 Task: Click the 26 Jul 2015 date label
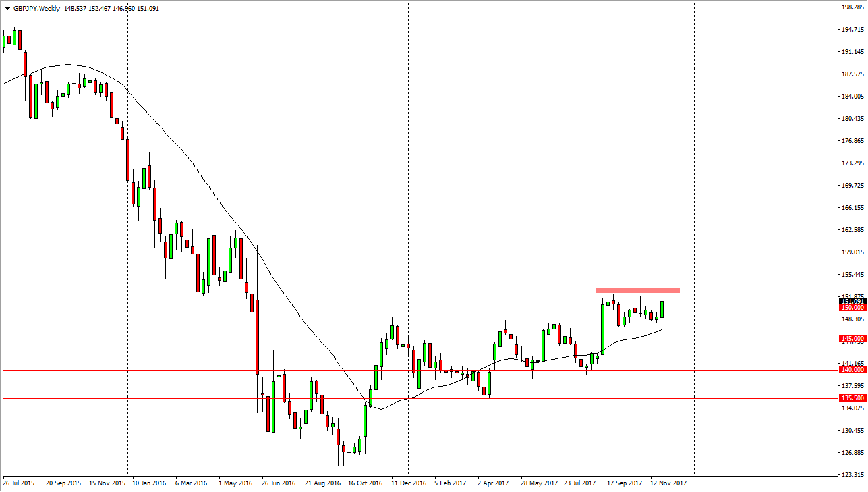(x=18, y=483)
